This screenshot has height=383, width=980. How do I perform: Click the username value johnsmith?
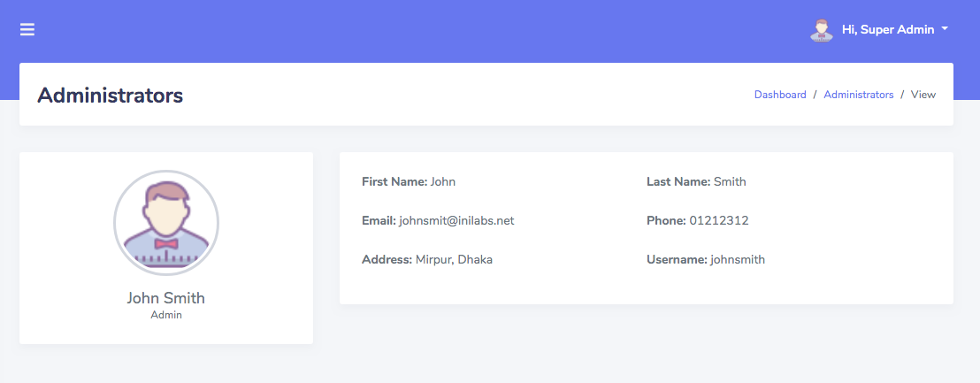[x=738, y=259]
